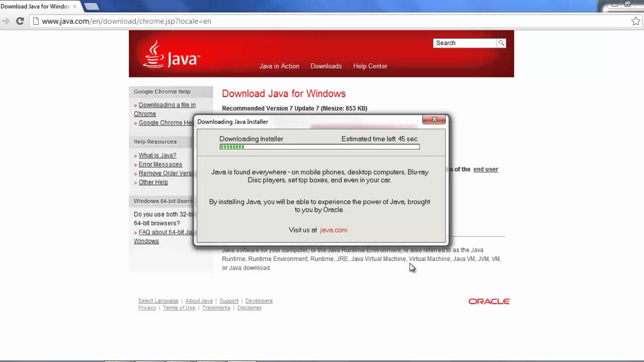Click the Help Resources sidebar heading
Image resolution: width=644 pixels, height=362 pixels.
click(155, 142)
